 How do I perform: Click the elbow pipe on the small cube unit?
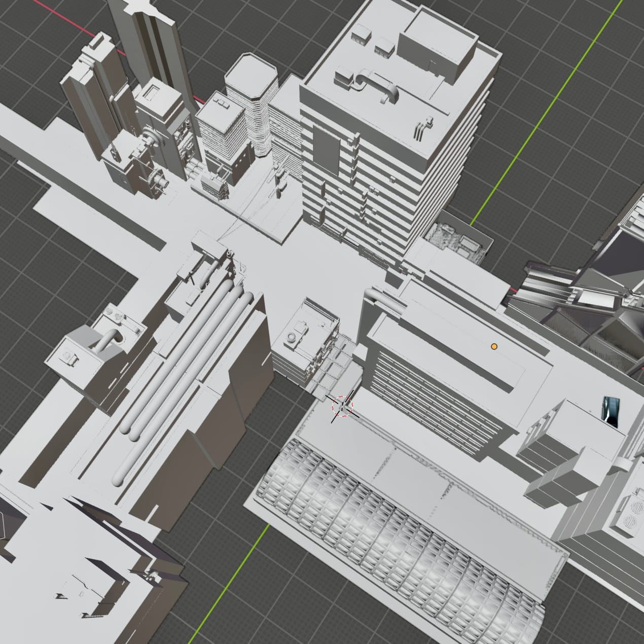point(108,340)
